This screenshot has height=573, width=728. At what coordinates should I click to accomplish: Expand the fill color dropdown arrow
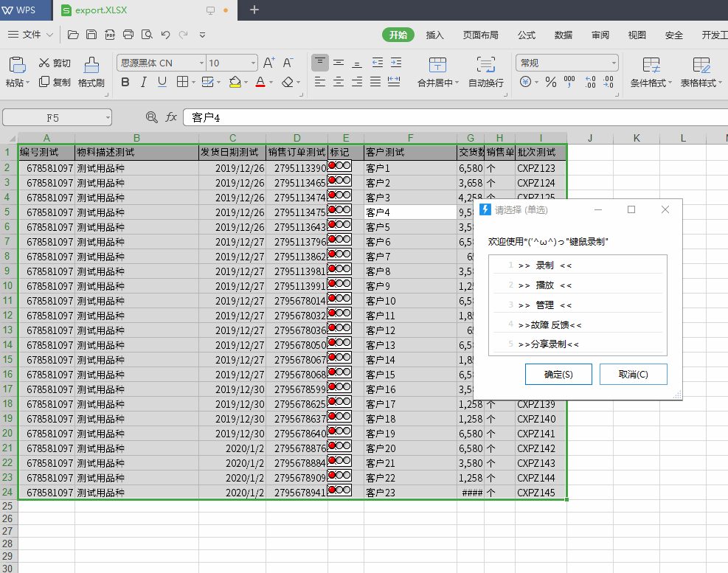(246, 83)
